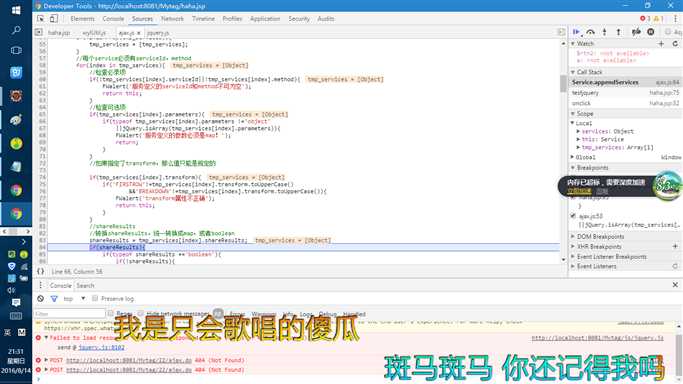Show only Warnings in console filter
The image size is (683, 384).
pyautogui.click(x=264, y=314)
